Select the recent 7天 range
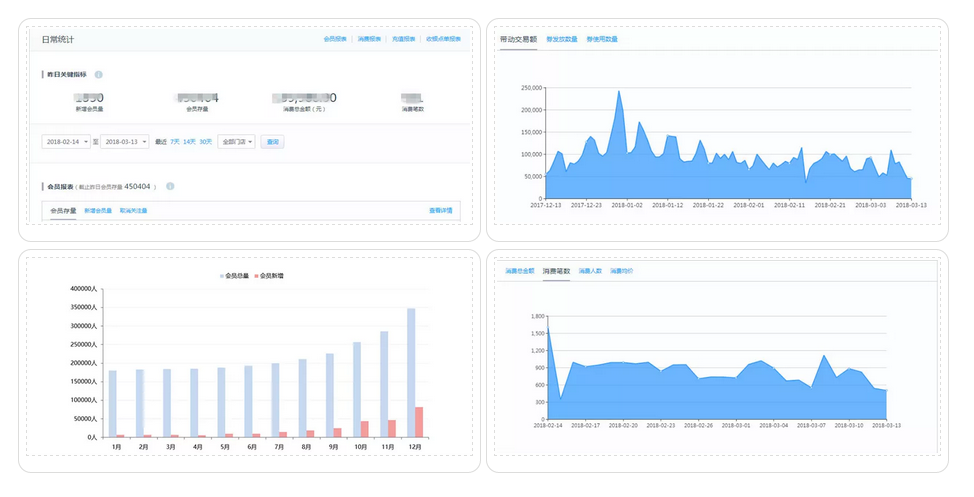The image size is (974, 497). tap(175, 142)
